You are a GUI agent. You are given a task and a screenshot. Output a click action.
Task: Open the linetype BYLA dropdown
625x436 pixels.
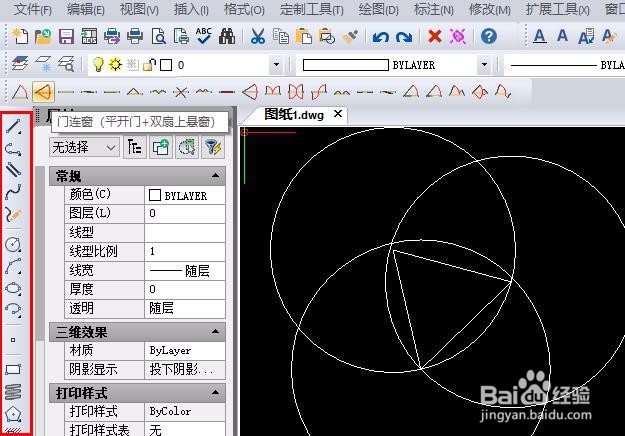coord(564,65)
